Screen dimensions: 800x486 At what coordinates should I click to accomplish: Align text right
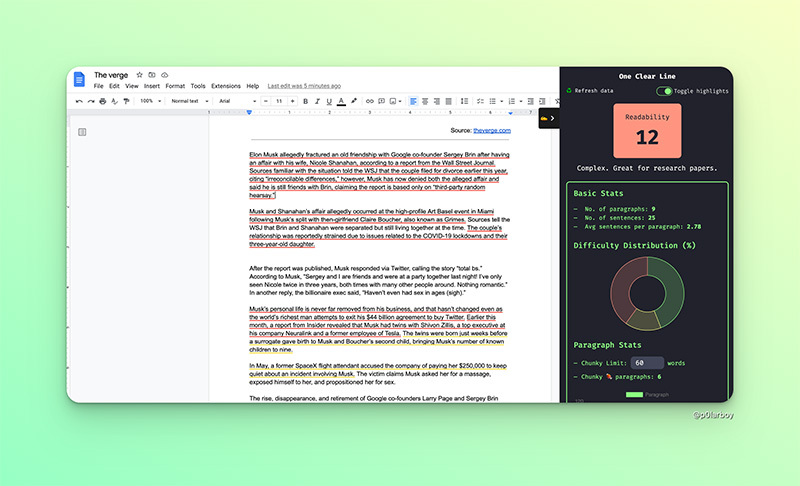(437, 101)
